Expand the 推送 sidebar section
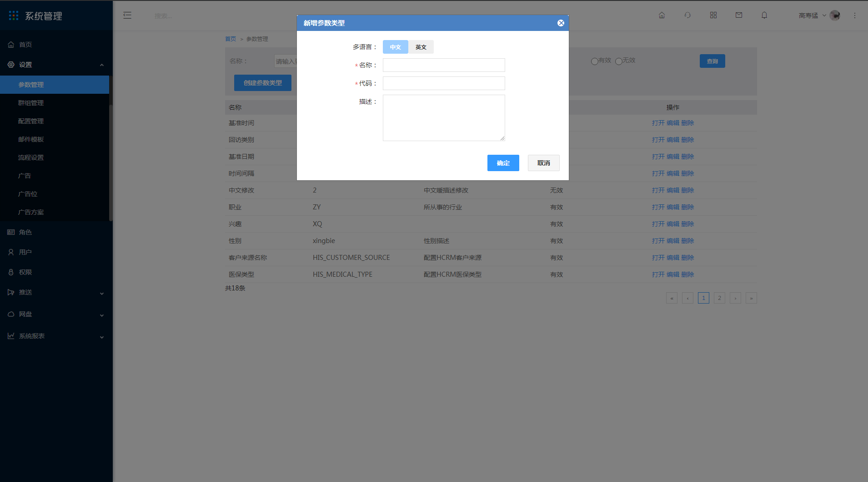The width and height of the screenshot is (868, 482). click(x=56, y=292)
